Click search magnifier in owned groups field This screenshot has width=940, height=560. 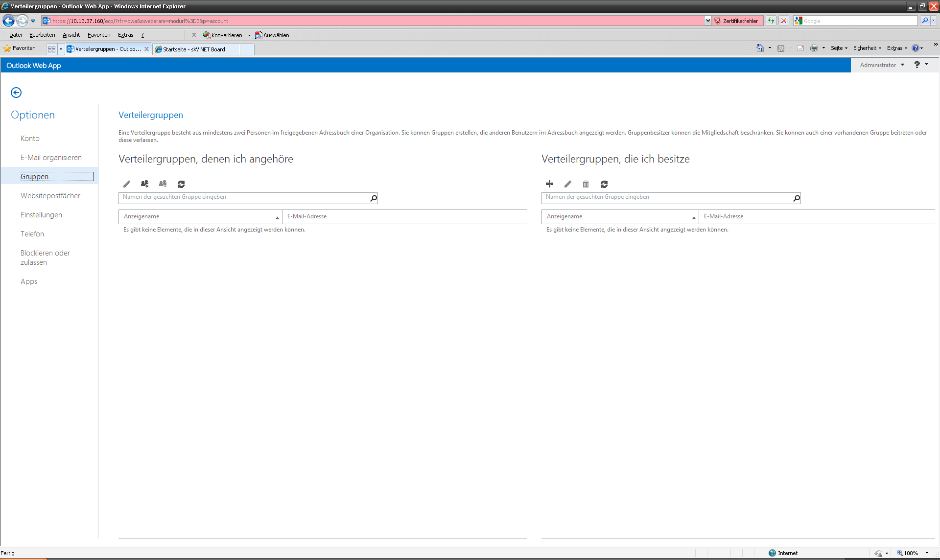click(796, 198)
